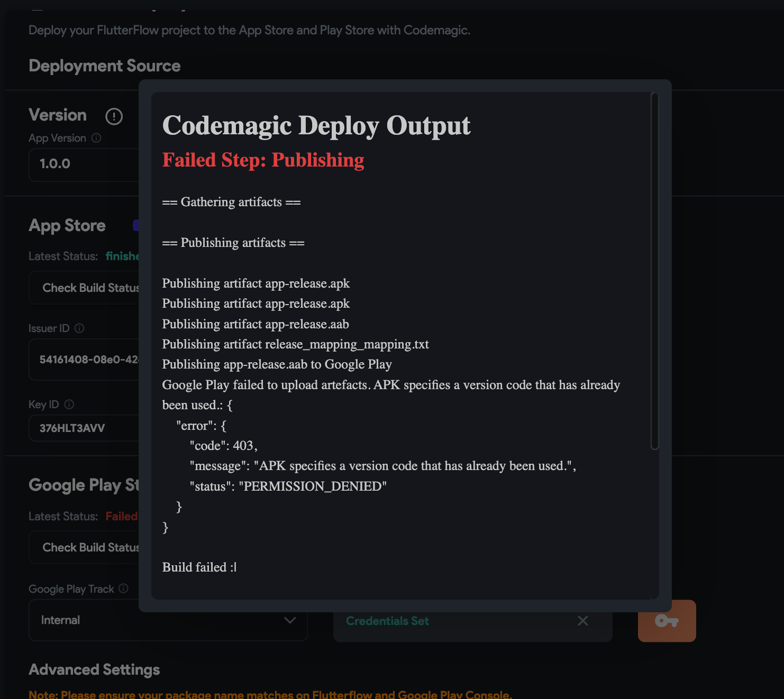Open the App Version info tooltip icon

(96, 138)
